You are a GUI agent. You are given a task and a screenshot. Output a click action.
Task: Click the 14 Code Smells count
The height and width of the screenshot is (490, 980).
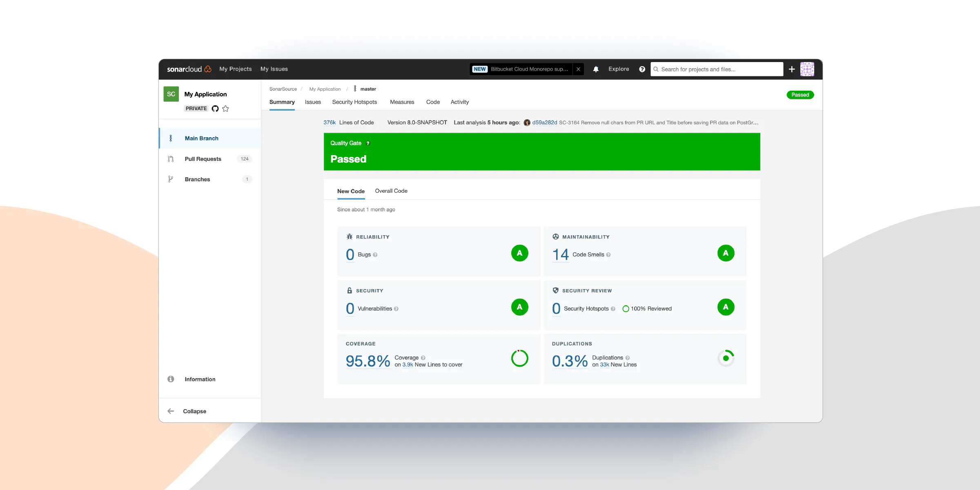[x=560, y=255]
